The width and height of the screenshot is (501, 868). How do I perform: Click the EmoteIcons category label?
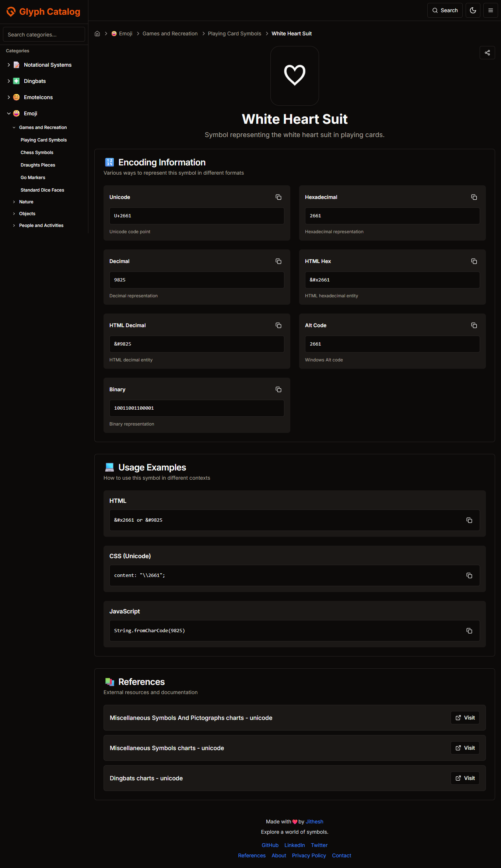point(38,97)
